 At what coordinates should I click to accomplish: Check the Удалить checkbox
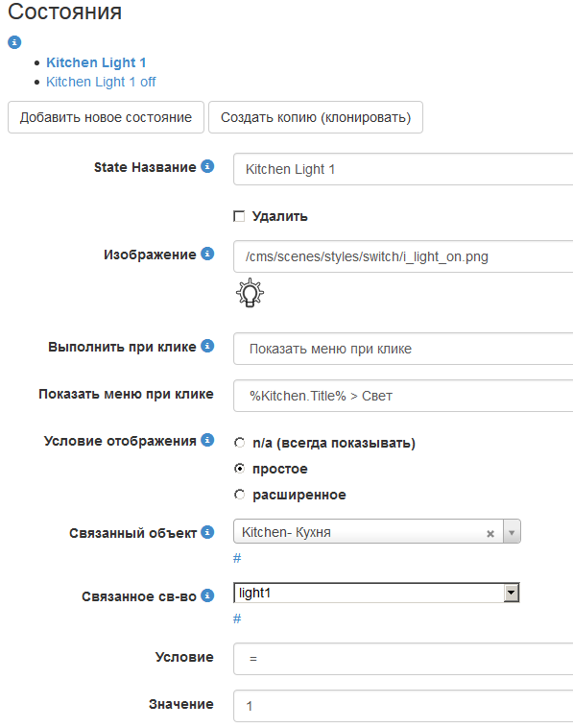[x=239, y=216]
